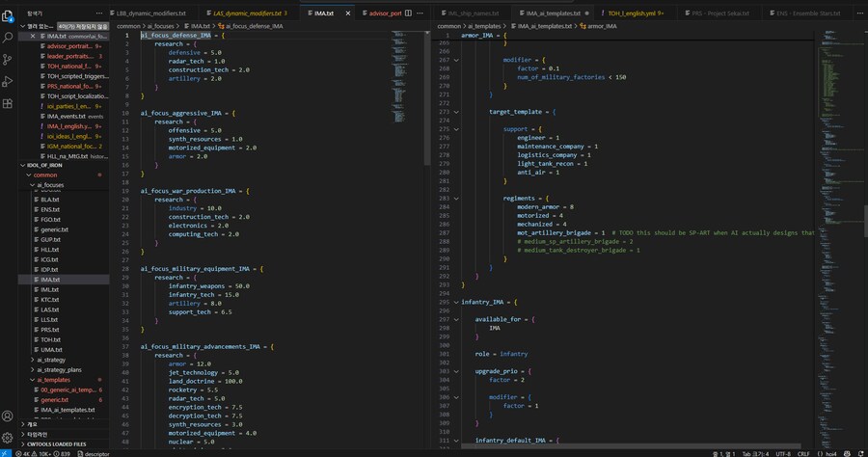Change tab size setting in status bar
The image size is (868, 457).
click(755, 454)
